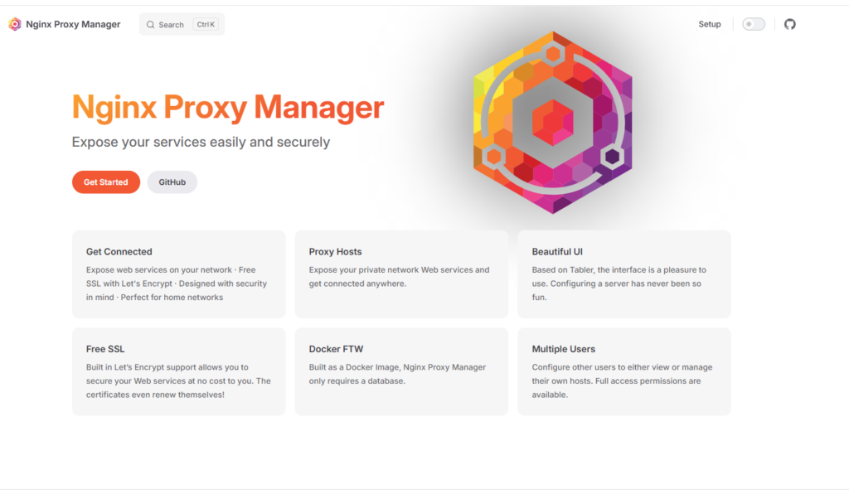This screenshot has width=849, height=504.
Task: Open the Search box
Action: [182, 24]
